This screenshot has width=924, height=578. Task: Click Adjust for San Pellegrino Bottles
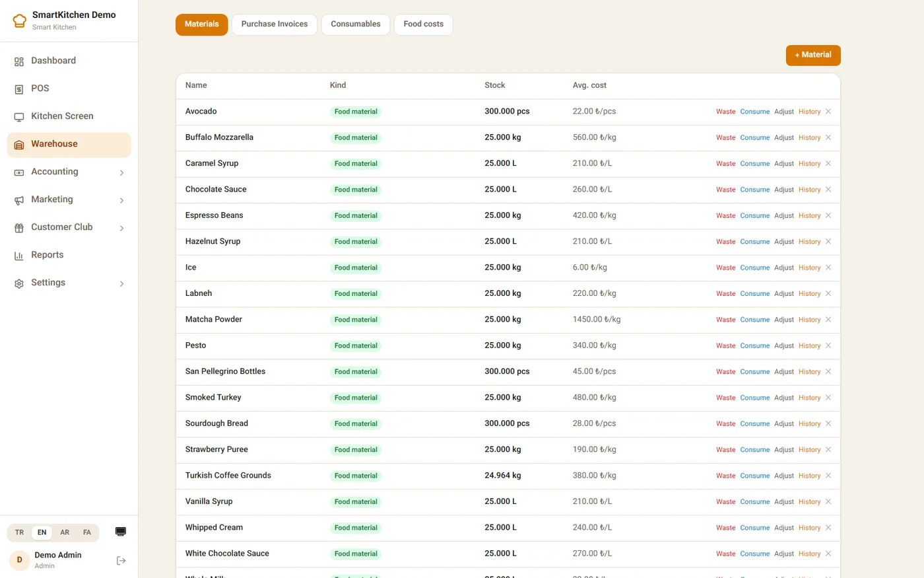(784, 371)
